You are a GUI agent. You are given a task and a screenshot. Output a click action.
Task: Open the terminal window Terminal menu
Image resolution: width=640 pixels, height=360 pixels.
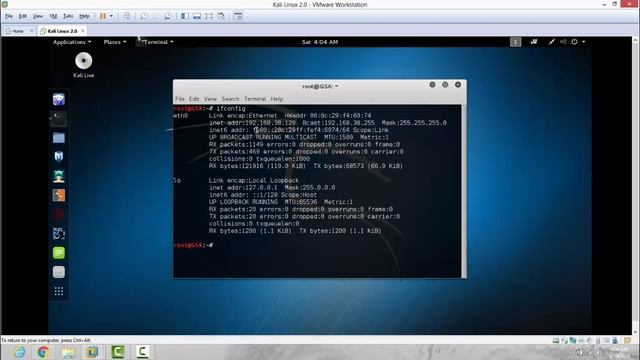pyautogui.click(x=255, y=99)
